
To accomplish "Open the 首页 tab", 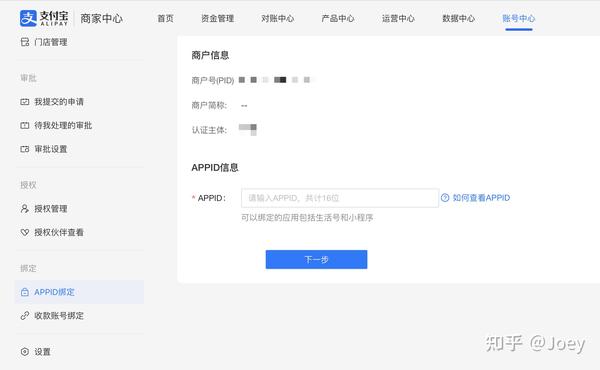I will click(165, 18).
